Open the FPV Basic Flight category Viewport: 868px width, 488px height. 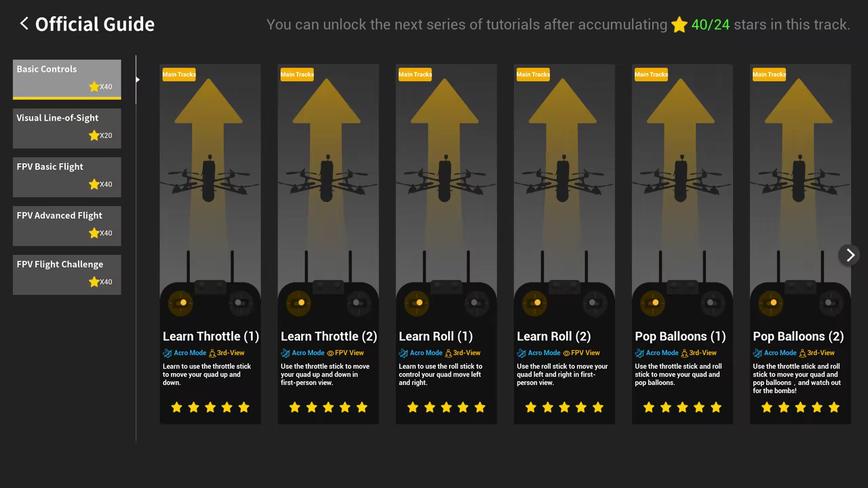point(66,176)
